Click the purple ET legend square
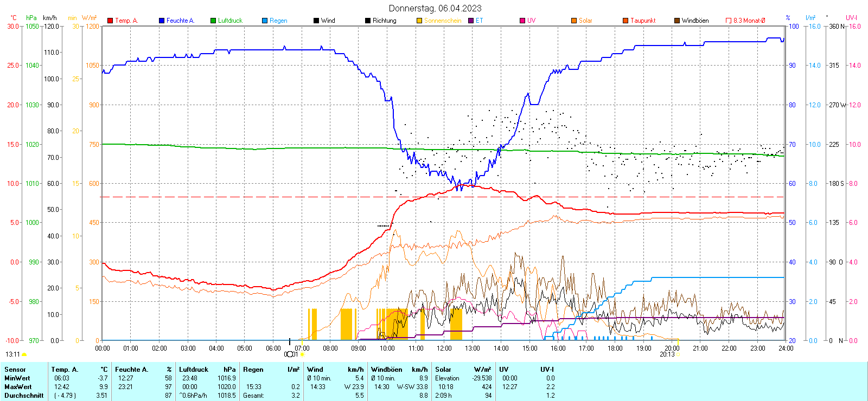The height and width of the screenshot is (401, 868). click(471, 21)
